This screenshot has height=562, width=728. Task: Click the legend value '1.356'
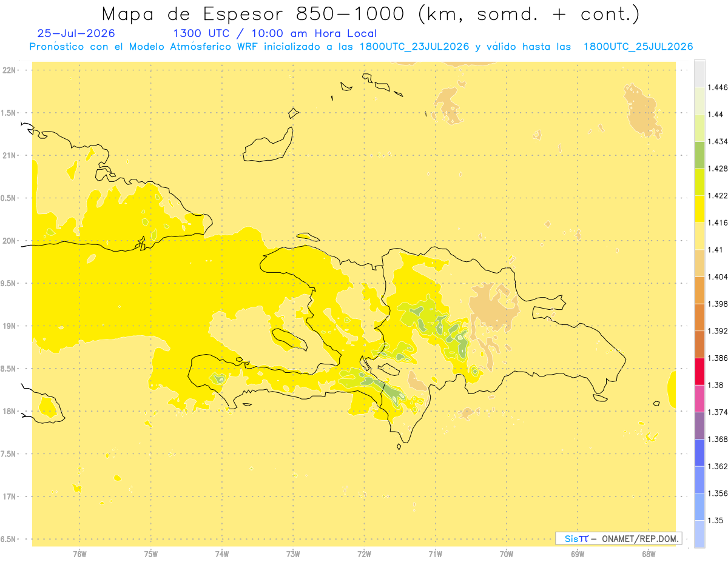(x=718, y=493)
